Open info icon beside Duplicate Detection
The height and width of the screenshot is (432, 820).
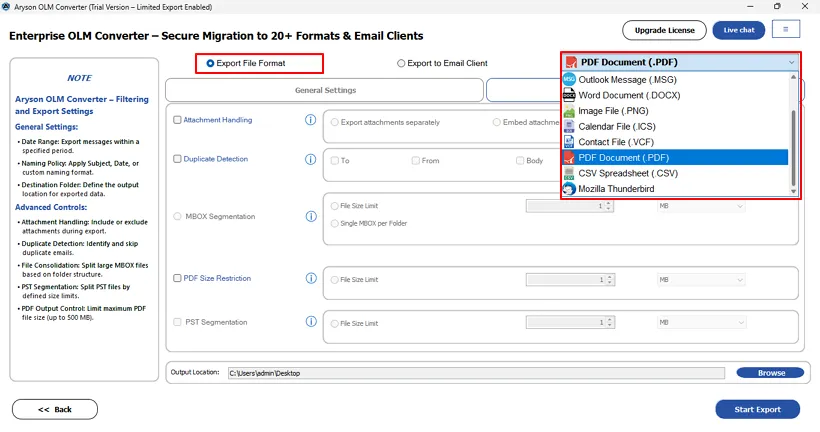(311, 159)
